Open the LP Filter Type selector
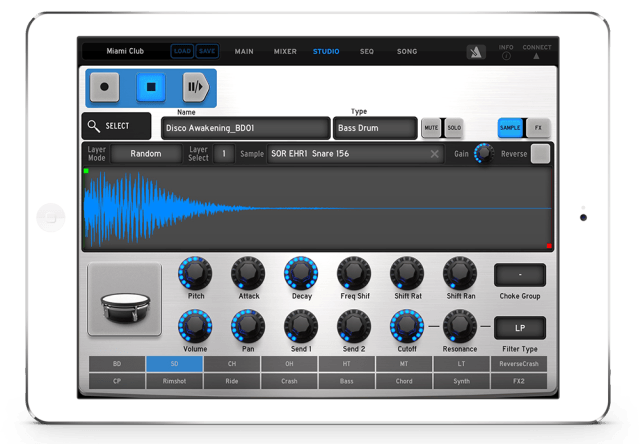The width and height of the screenshot is (640, 444). [x=520, y=328]
